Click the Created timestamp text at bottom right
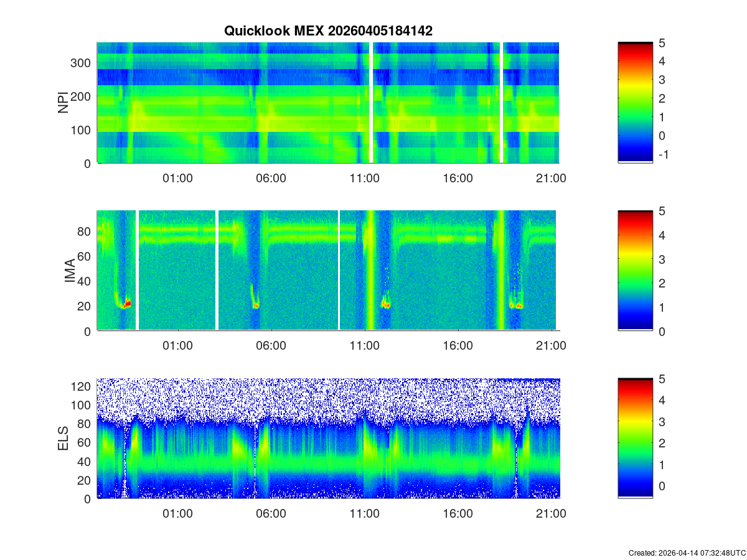 pos(687,553)
